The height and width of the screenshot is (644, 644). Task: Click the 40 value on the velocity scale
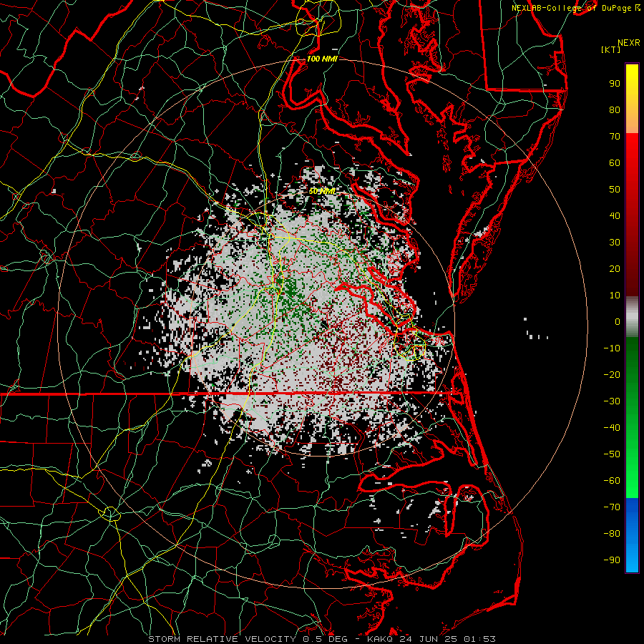615,216
